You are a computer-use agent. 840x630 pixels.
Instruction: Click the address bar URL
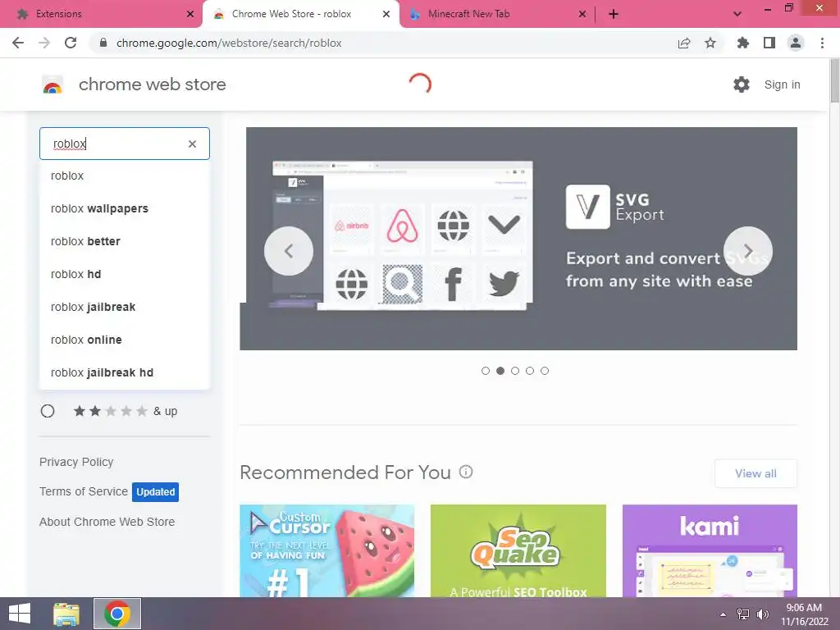pyautogui.click(x=229, y=43)
